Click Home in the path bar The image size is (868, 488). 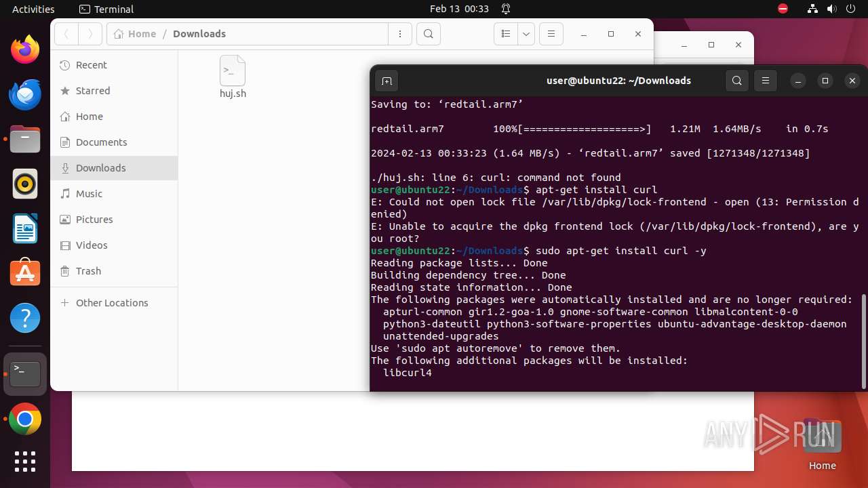(135, 34)
